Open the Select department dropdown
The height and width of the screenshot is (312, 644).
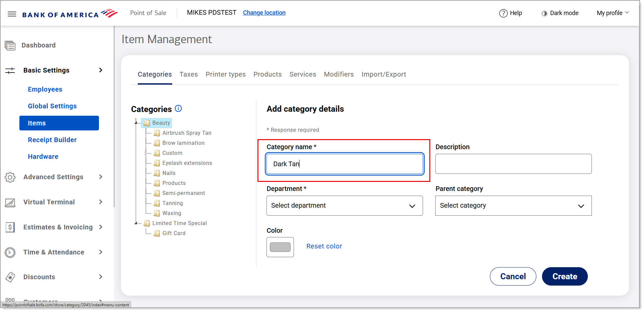[345, 206]
